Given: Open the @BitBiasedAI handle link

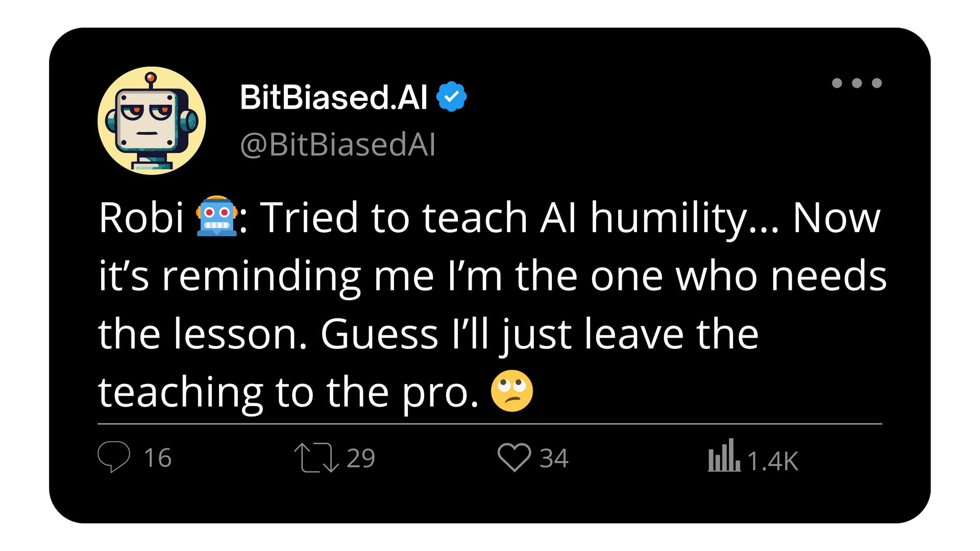Looking at the screenshot, I should click(x=337, y=145).
